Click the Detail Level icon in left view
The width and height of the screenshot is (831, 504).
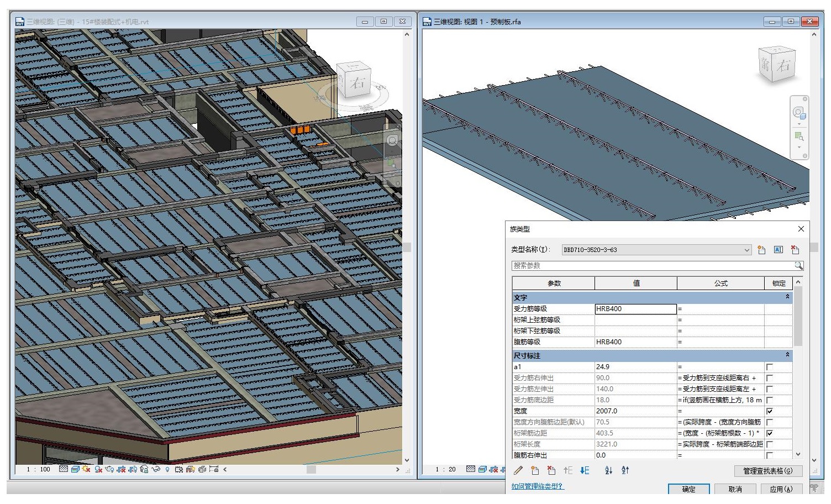tap(64, 469)
